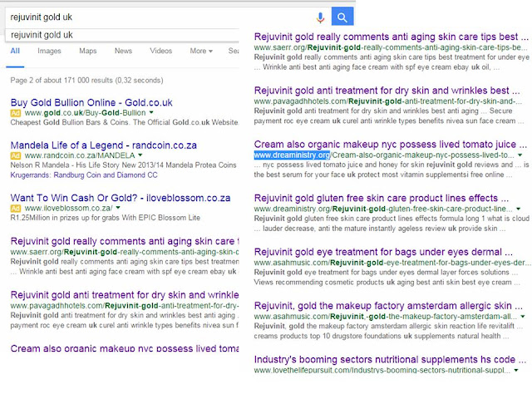Image resolution: width=532 pixels, height=399 pixels.
Task: Click the right www.pavagadhhotels.com/Rejuvinit-gold-anti-treatment URL
Action: click(x=388, y=101)
